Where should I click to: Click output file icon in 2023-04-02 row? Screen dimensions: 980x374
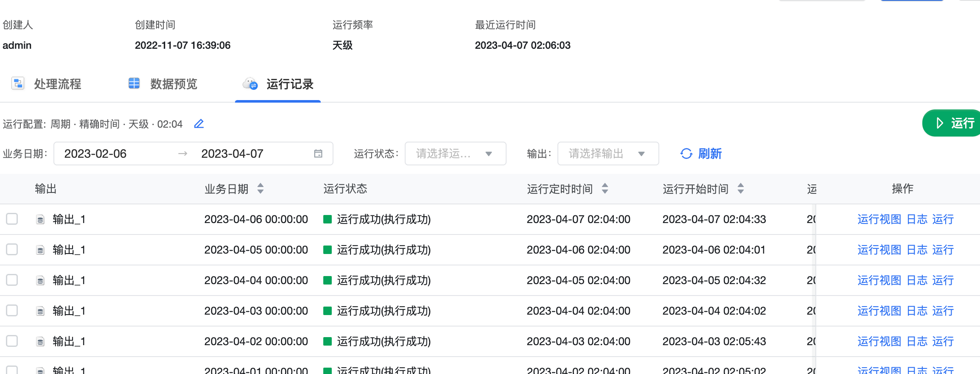pos(40,342)
